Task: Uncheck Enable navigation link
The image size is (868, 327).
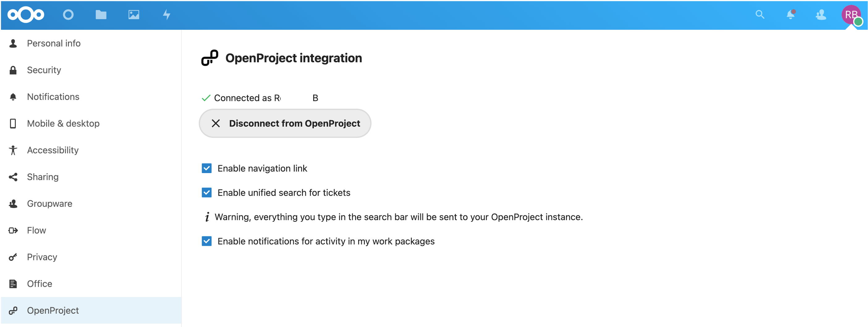Action: [206, 168]
